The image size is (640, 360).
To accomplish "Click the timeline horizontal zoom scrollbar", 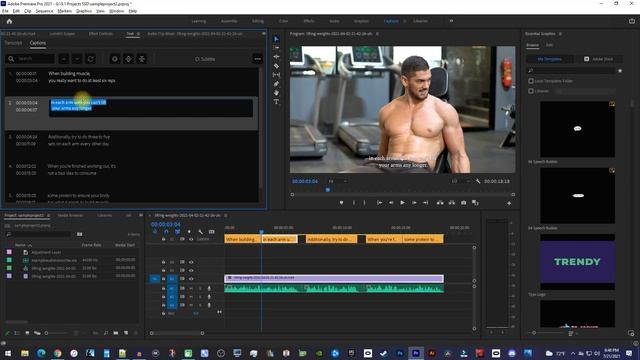I will click(177, 333).
